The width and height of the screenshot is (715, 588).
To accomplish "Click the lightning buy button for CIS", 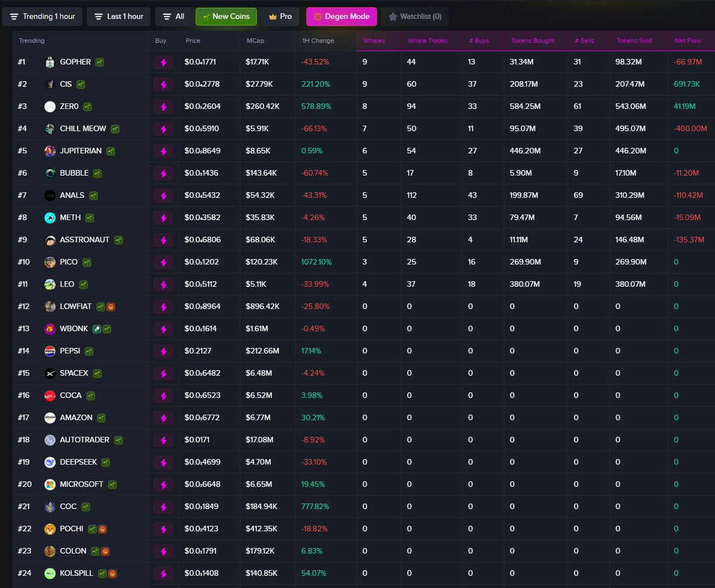I will [x=163, y=85].
